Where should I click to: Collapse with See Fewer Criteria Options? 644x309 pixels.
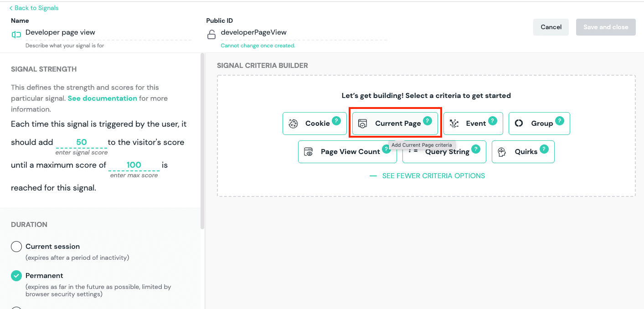point(428,176)
